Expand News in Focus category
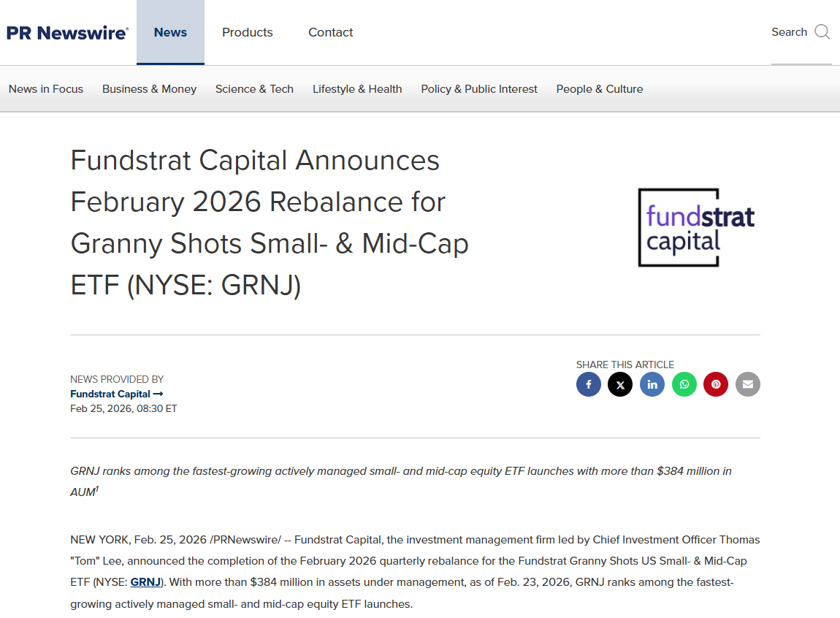 (46, 89)
